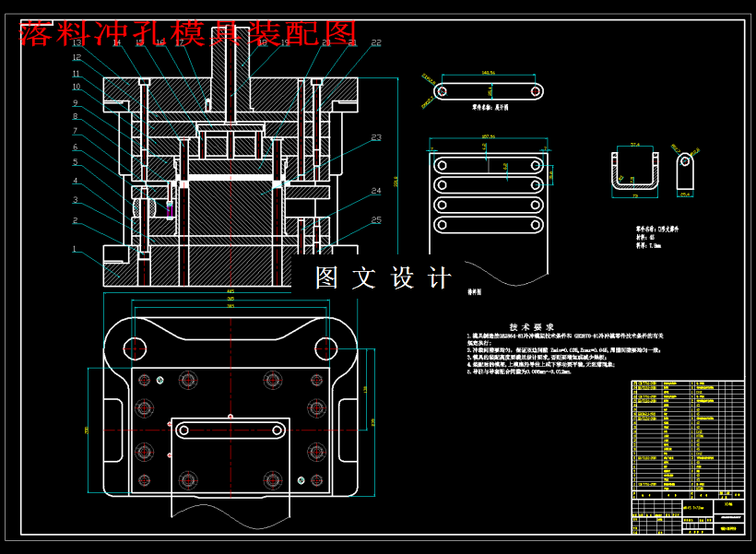Click the 排样图 label under strip layout
The height and width of the screenshot is (554, 756).
475,291
